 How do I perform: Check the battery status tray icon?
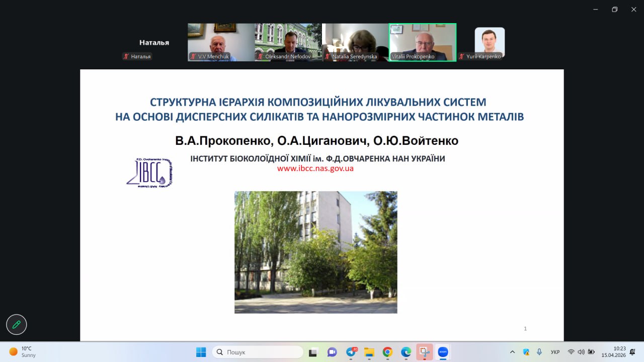coord(592,352)
